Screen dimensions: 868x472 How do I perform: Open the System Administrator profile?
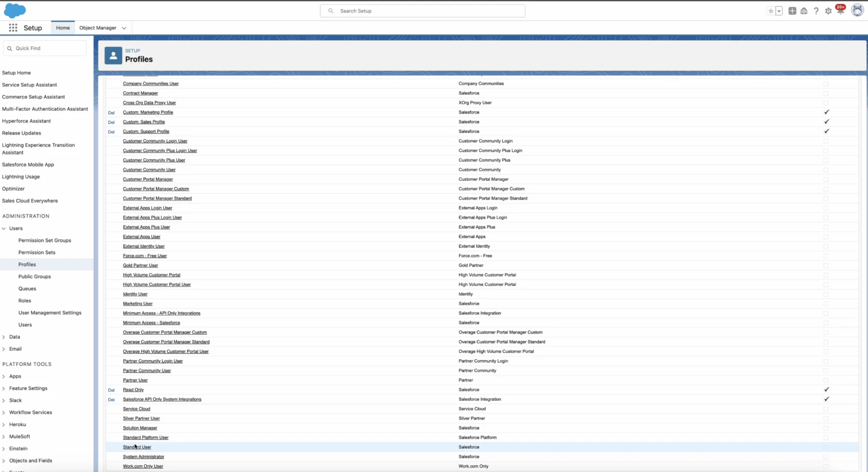144,457
